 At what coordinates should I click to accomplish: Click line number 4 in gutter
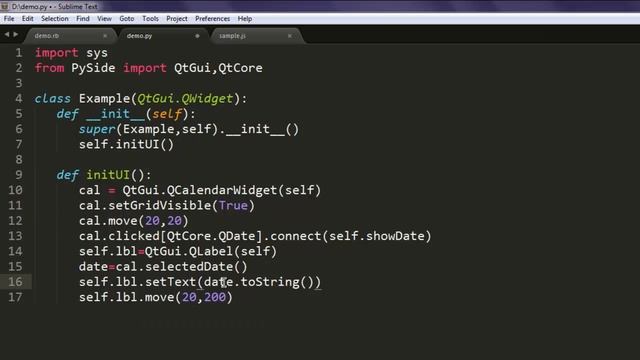pos(19,99)
